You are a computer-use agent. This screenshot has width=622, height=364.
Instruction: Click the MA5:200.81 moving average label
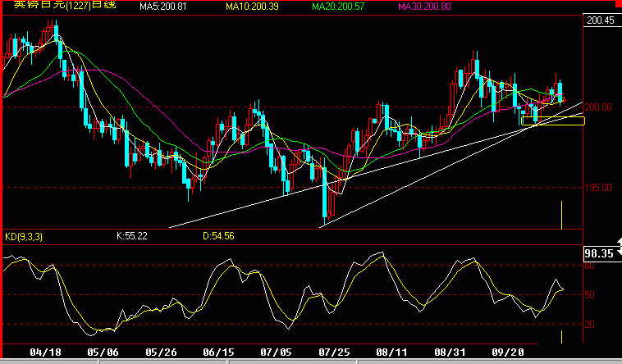tap(163, 7)
